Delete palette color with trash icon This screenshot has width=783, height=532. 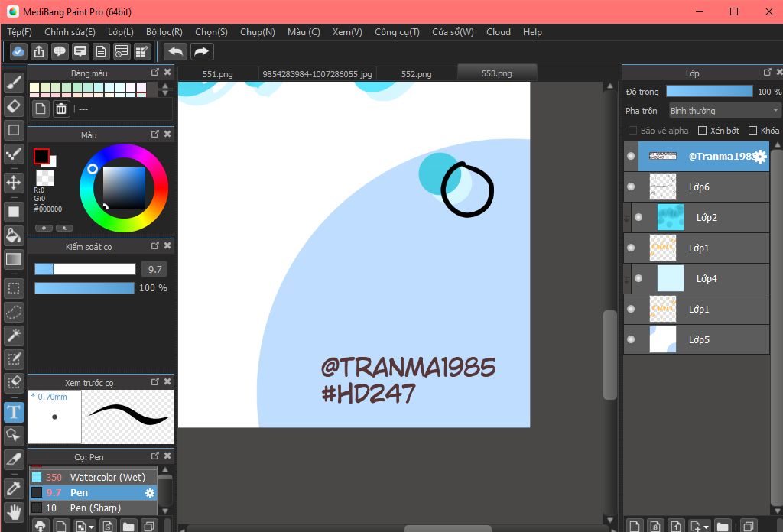click(61, 109)
